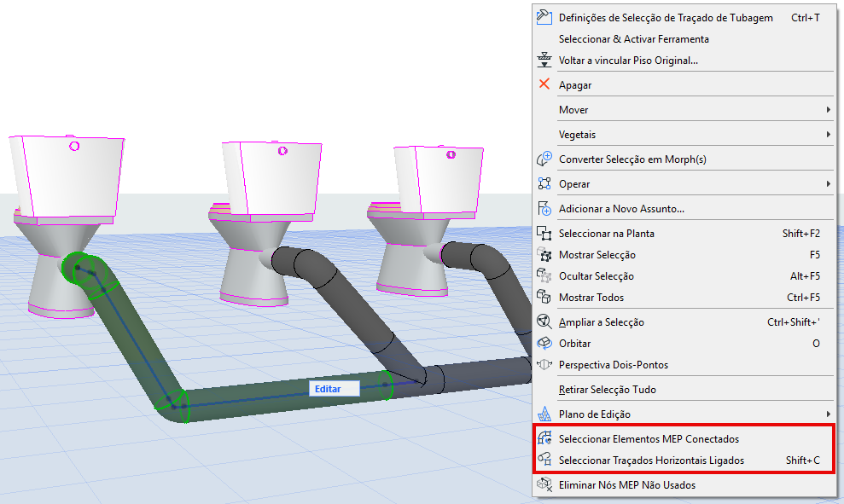Expand the Operar submenu arrow
This screenshot has width=844, height=504.
click(x=829, y=183)
